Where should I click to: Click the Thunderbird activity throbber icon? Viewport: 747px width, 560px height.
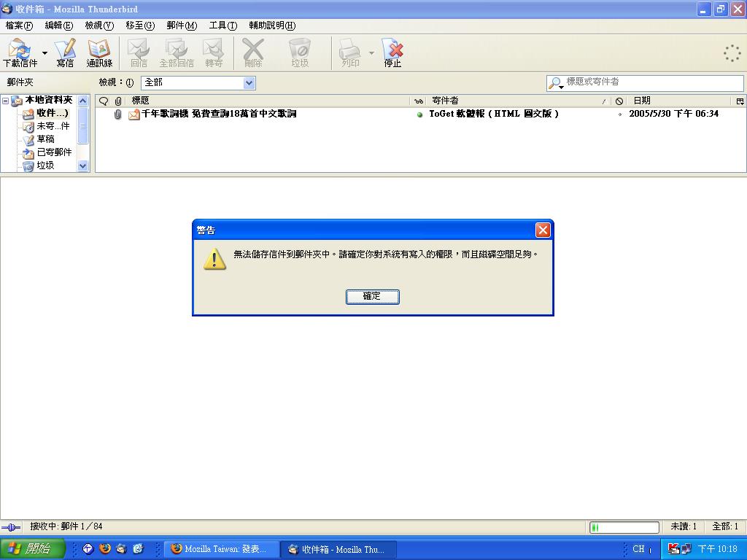pyautogui.click(x=732, y=52)
